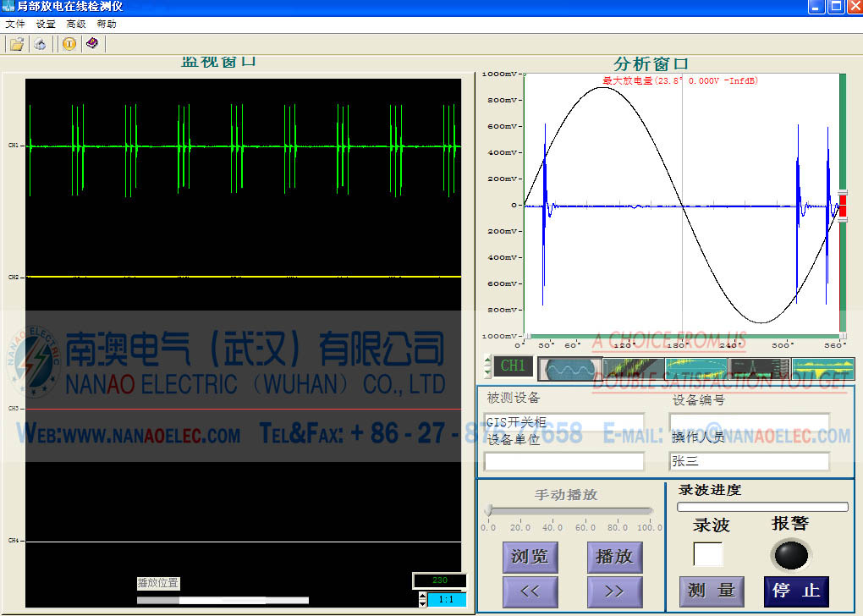Image resolution: width=863 pixels, height=616 pixels.
Task: Open the purple help book icon
Action: click(92, 44)
